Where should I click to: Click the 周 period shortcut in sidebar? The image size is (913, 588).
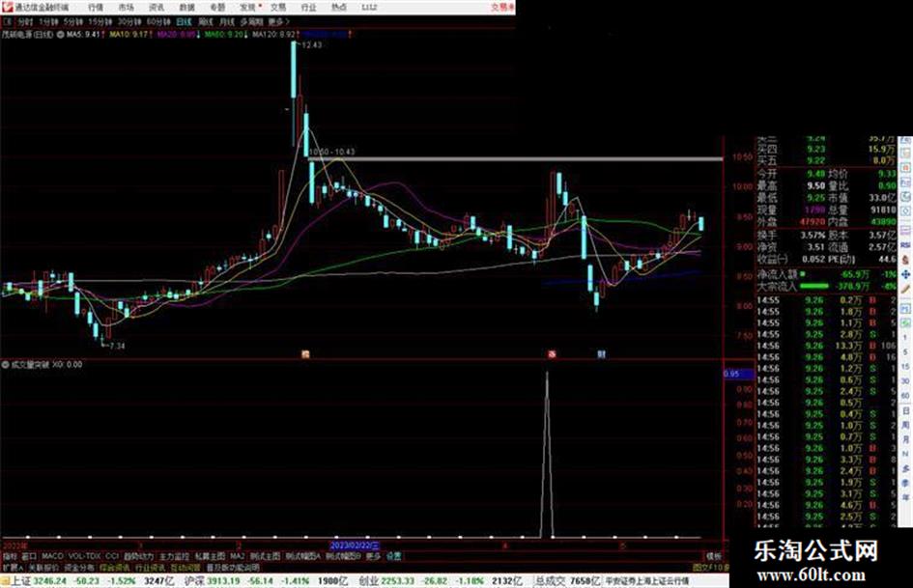906,426
